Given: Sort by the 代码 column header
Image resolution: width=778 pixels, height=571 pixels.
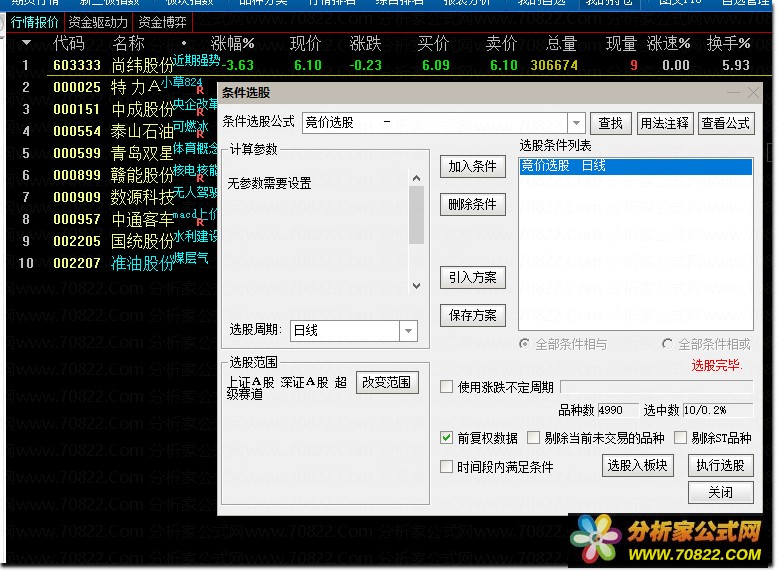Looking at the screenshot, I should pyautogui.click(x=68, y=44).
